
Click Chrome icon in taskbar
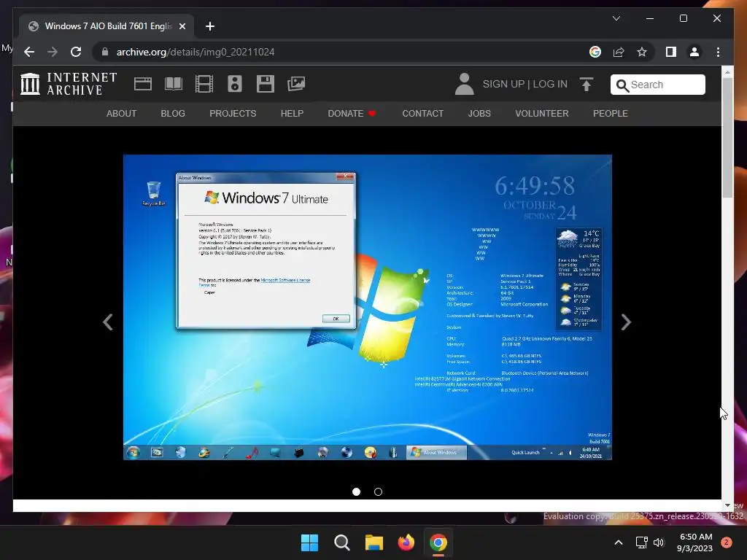point(438,542)
